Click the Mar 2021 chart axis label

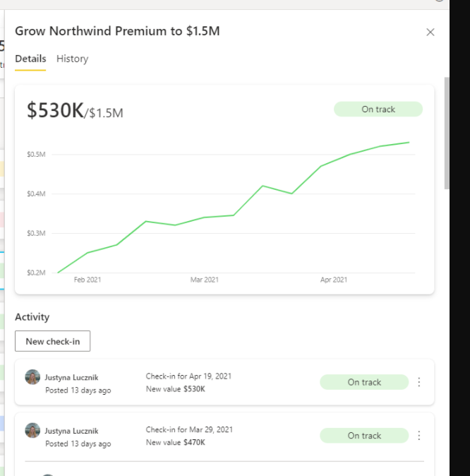click(x=204, y=280)
